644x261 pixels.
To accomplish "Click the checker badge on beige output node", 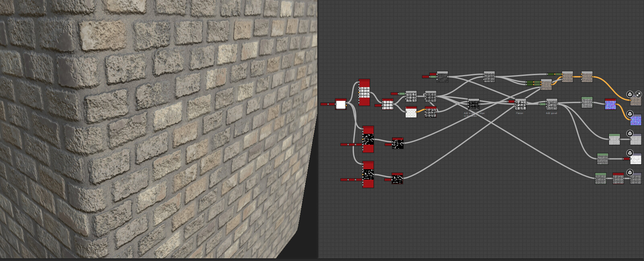I will pyautogui.click(x=638, y=94).
